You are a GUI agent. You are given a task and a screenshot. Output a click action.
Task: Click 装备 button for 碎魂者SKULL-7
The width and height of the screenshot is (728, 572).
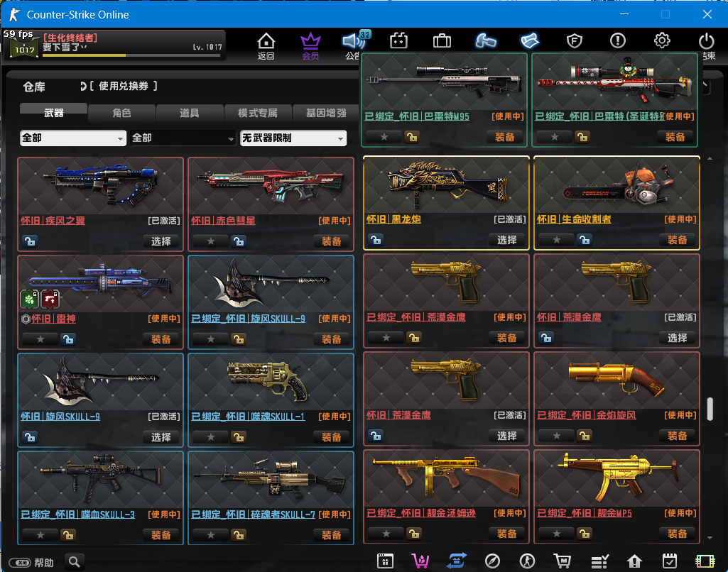[x=332, y=535]
